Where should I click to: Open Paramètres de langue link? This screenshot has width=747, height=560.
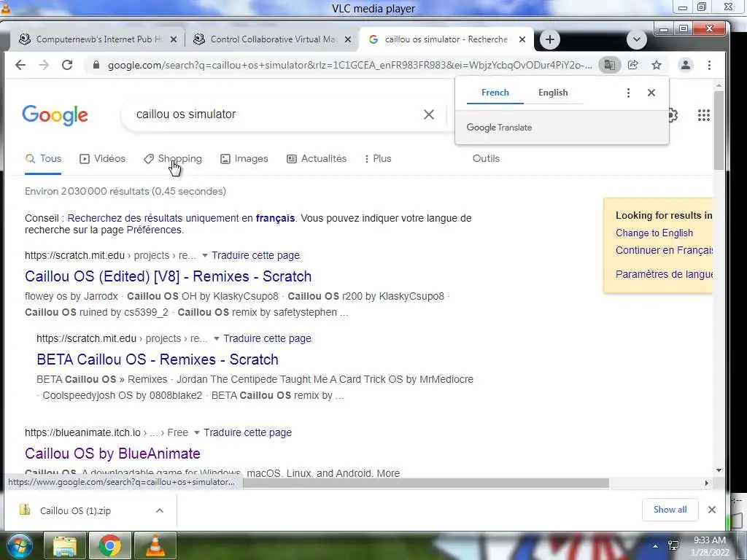(x=664, y=274)
